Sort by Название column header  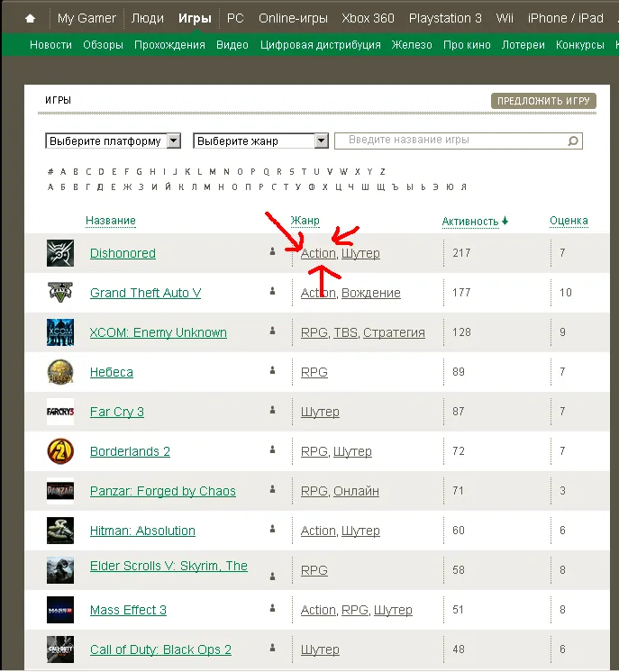coord(111,221)
